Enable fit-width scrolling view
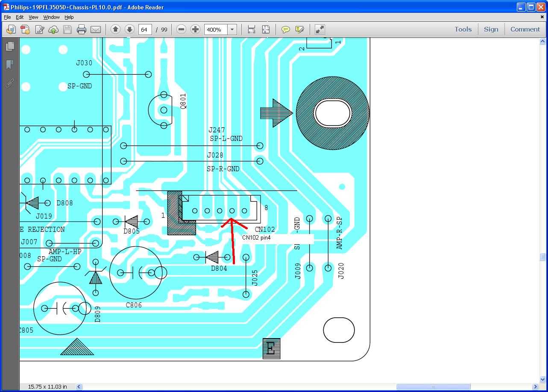This screenshot has width=548, height=392. (x=251, y=29)
